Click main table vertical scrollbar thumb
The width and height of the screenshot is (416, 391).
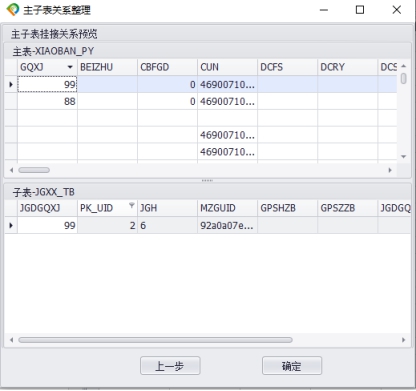(404, 78)
